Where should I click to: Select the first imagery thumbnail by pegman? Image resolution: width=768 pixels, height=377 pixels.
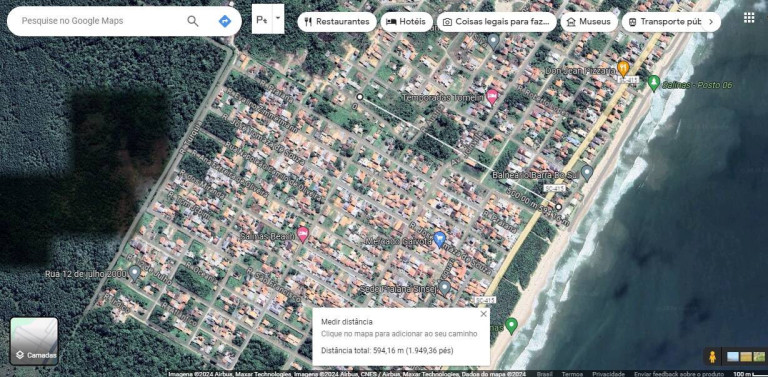[733, 356]
